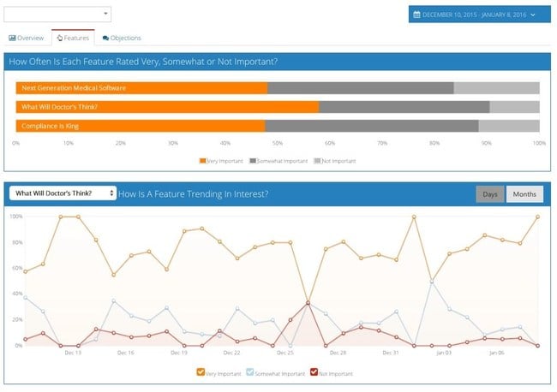Select the Features tab

pos(73,38)
